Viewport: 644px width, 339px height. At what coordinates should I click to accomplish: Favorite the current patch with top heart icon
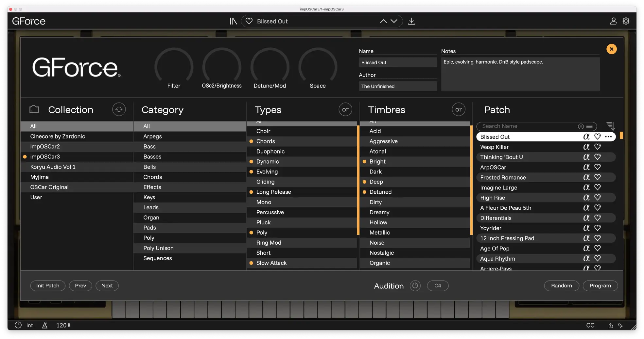(249, 21)
